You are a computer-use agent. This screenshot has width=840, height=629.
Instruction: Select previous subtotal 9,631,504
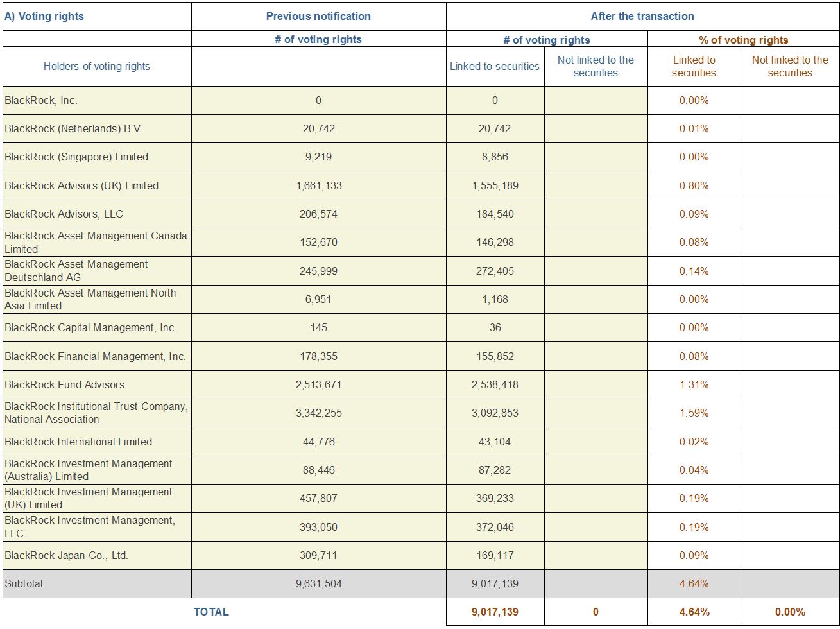pos(319,583)
